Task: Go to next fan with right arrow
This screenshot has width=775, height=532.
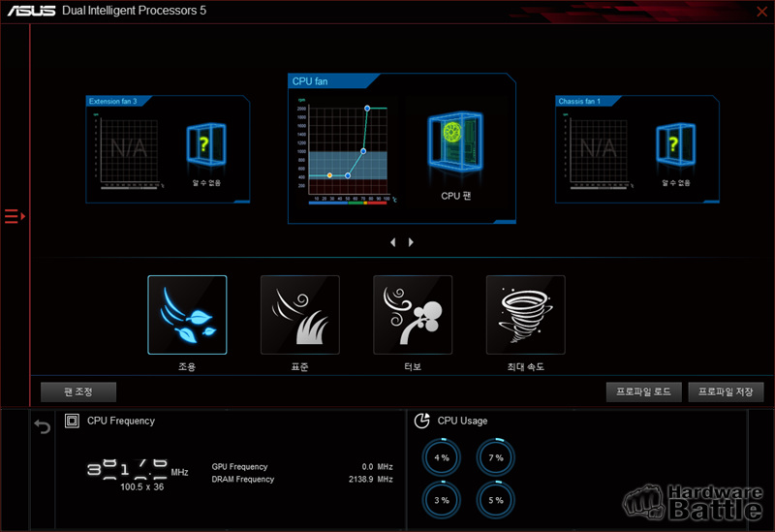Action: pos(411,242)
